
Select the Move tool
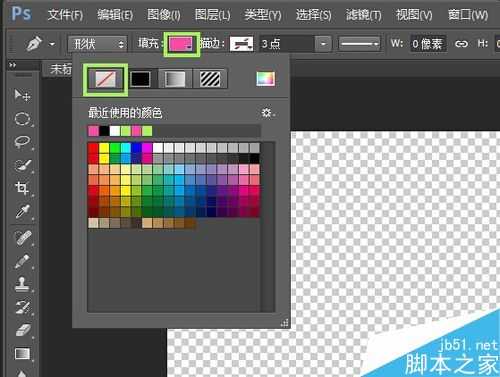tap(22, 95)
